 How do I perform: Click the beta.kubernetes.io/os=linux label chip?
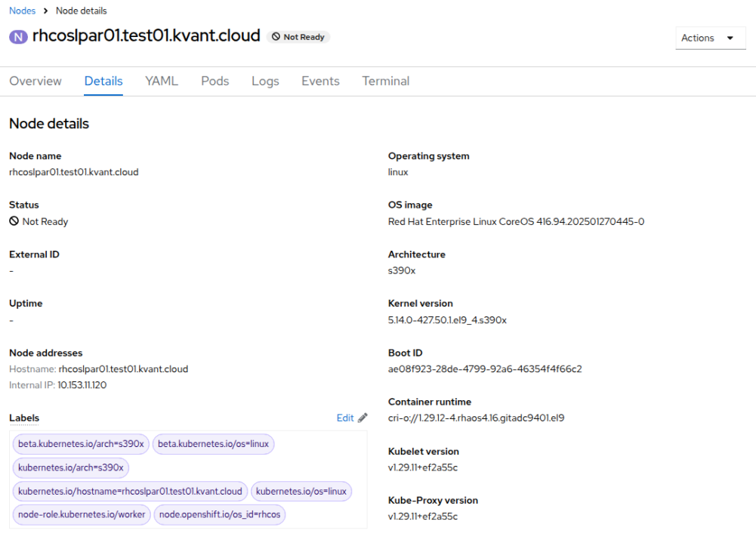[x=213, y=444]
